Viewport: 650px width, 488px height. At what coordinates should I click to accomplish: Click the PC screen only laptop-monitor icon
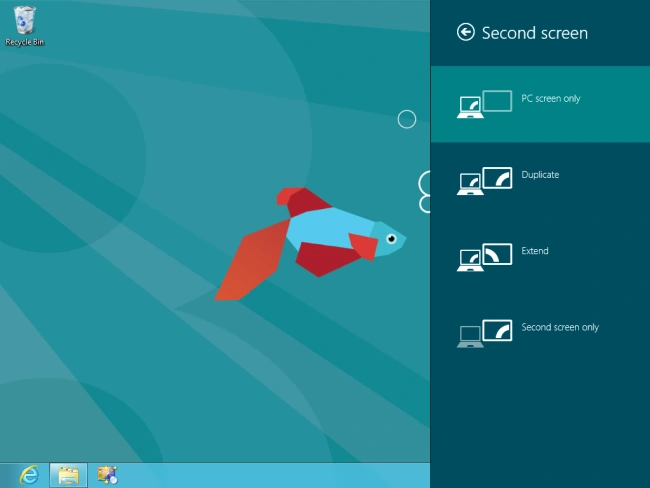pos(484,104)
